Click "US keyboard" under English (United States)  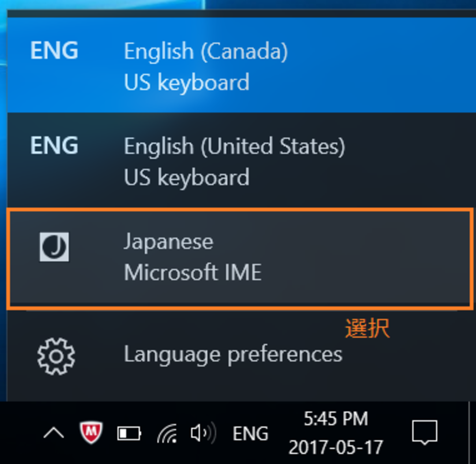[x=186, y=177]
